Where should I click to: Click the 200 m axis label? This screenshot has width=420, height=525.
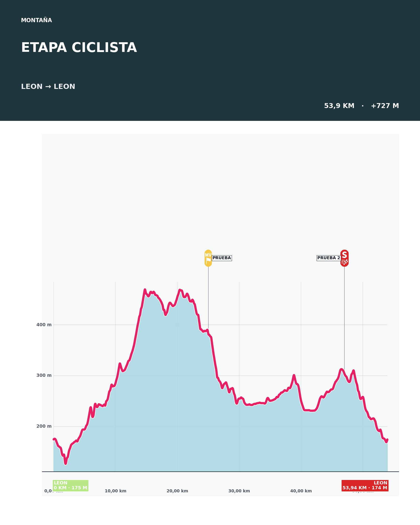point(44,426)
